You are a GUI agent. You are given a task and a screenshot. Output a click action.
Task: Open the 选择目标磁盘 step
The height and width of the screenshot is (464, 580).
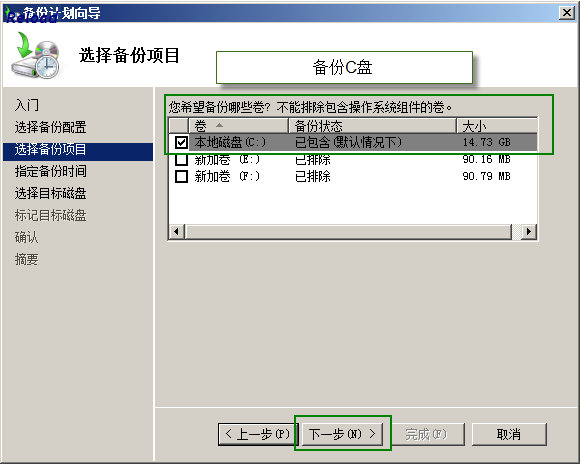click(x=51, y=193)
